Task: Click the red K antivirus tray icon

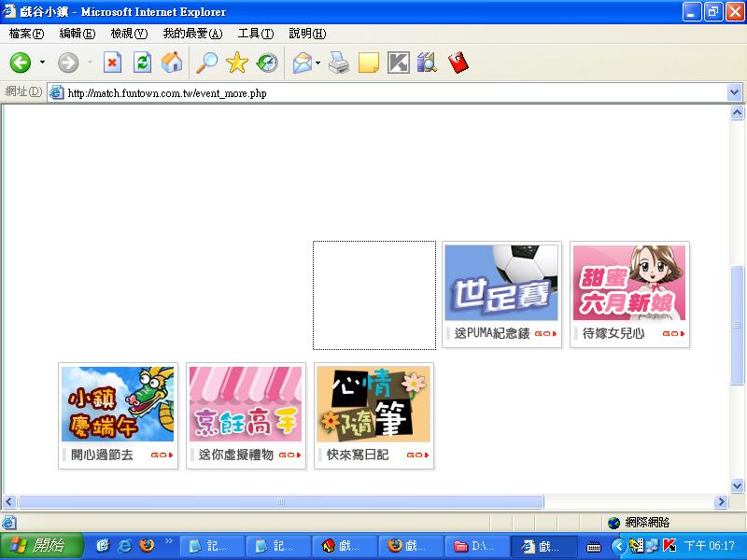Action: pyautogui.click(x=670, y=546)
